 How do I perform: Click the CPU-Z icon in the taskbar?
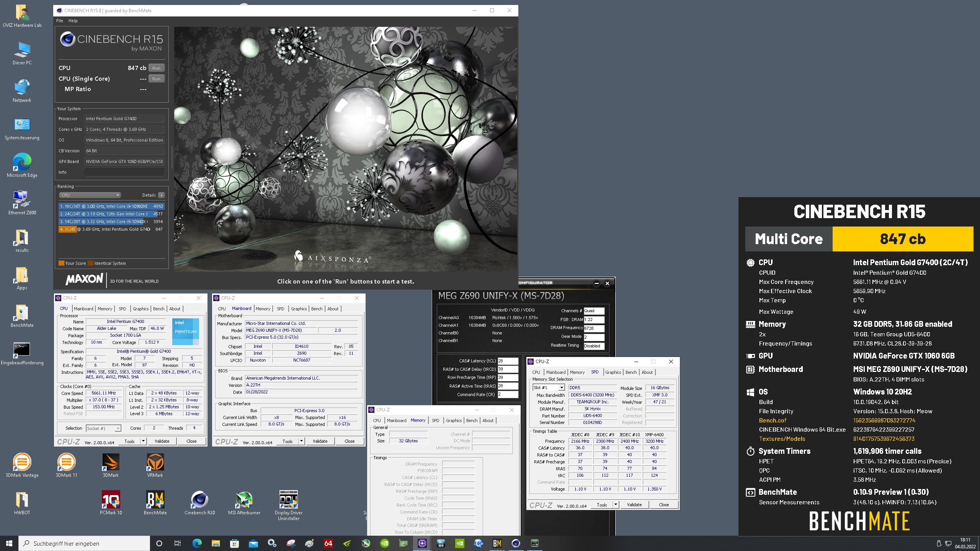422,543
